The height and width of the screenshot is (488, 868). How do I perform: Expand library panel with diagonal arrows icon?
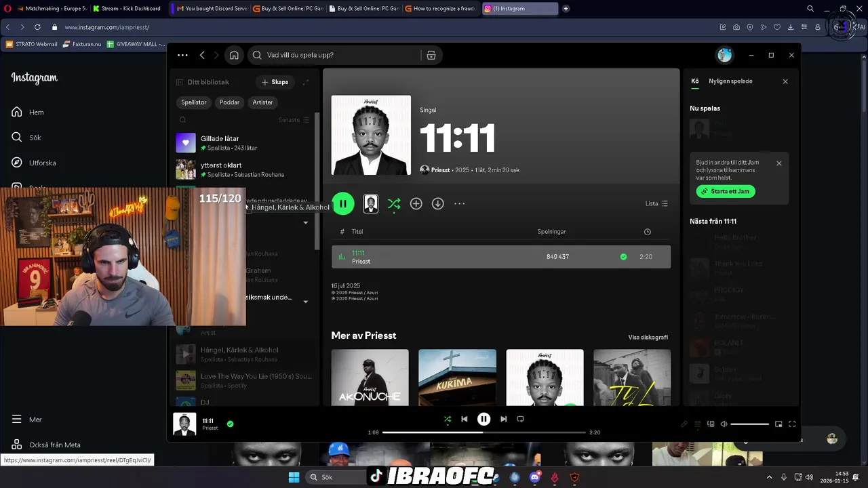point(306,82)
